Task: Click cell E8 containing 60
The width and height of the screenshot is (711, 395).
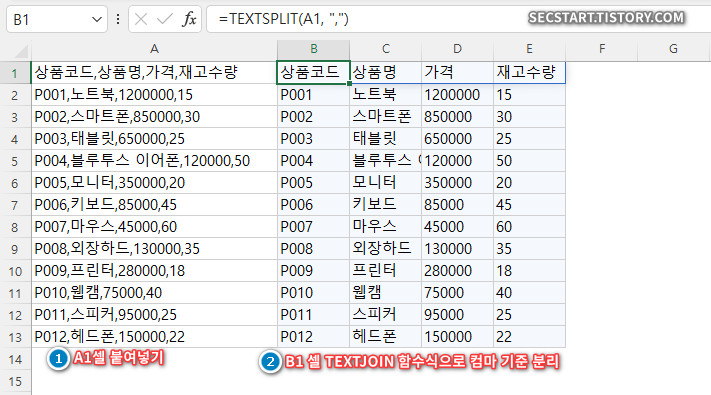Action: pyautogui.click(x=529, y=227)
